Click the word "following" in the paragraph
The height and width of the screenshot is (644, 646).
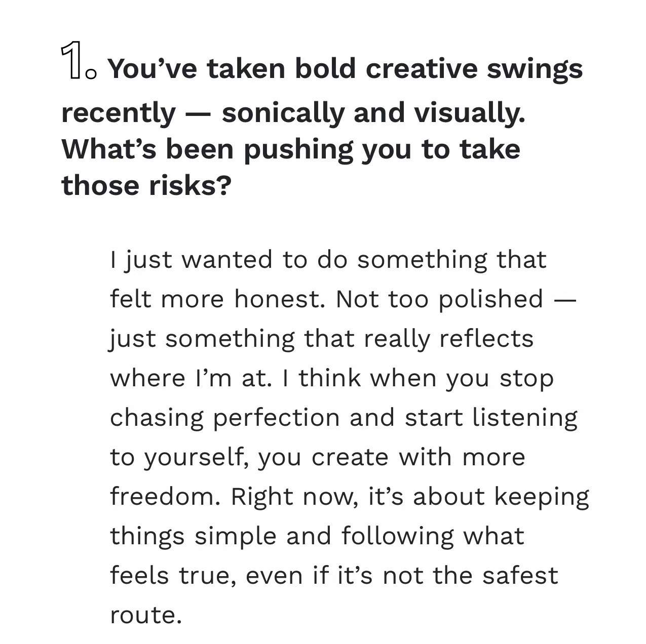pos(398,537)
